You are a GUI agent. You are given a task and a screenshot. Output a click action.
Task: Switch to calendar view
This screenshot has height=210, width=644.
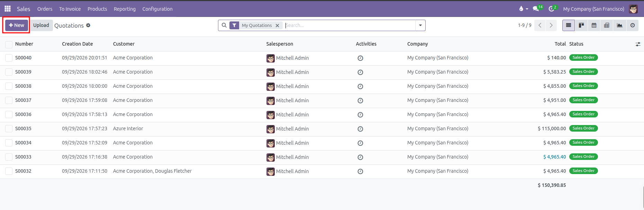pyautogui.click(x=594, y=25)
